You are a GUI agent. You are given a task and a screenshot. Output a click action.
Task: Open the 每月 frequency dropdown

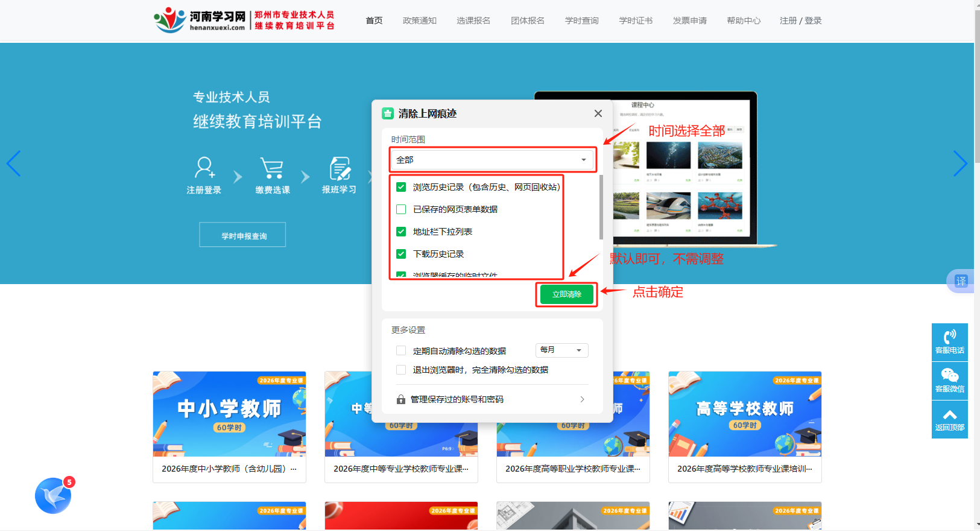point(561,350)
